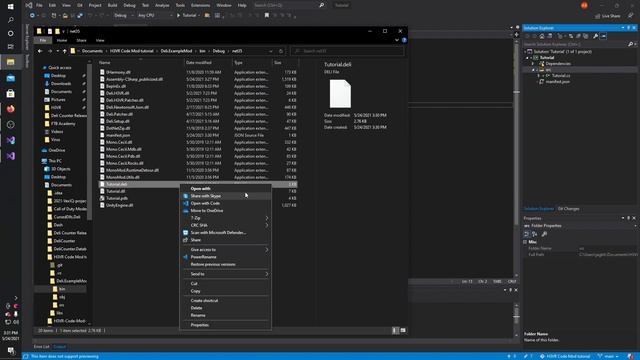Open Firefox from the taskbar

11,109
